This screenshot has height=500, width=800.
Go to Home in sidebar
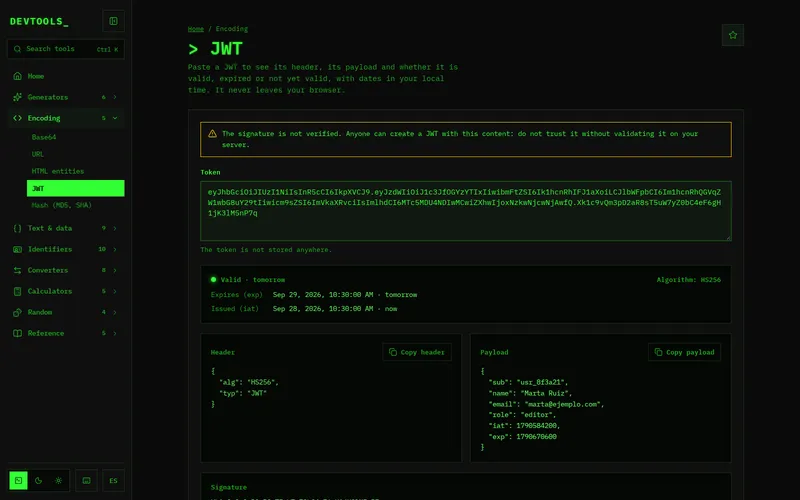(x=66, y=76)
